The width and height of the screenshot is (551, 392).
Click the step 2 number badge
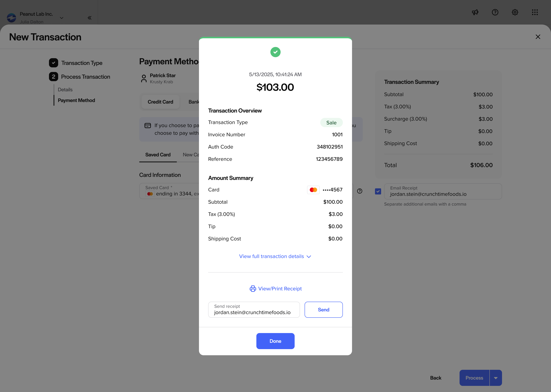(x=54, y=77)
